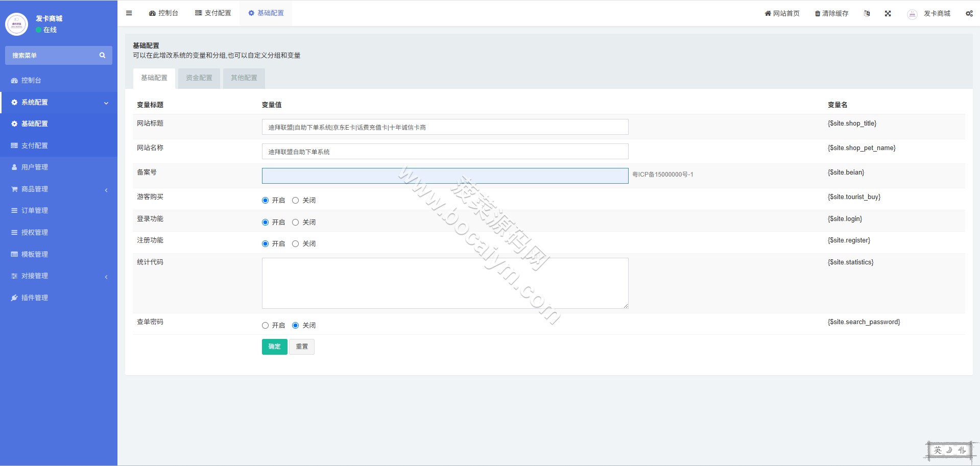
Task: Select 开启 for 注册功能
Action: pos(265,244)
